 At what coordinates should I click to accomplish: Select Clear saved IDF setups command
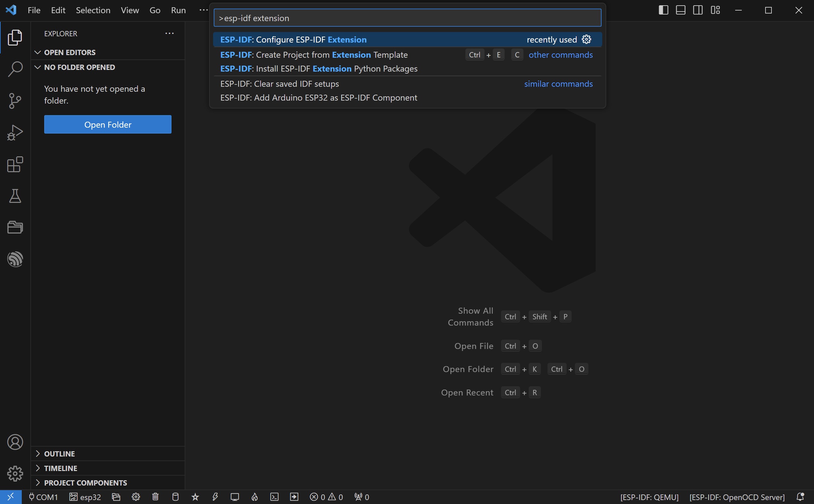407,84
